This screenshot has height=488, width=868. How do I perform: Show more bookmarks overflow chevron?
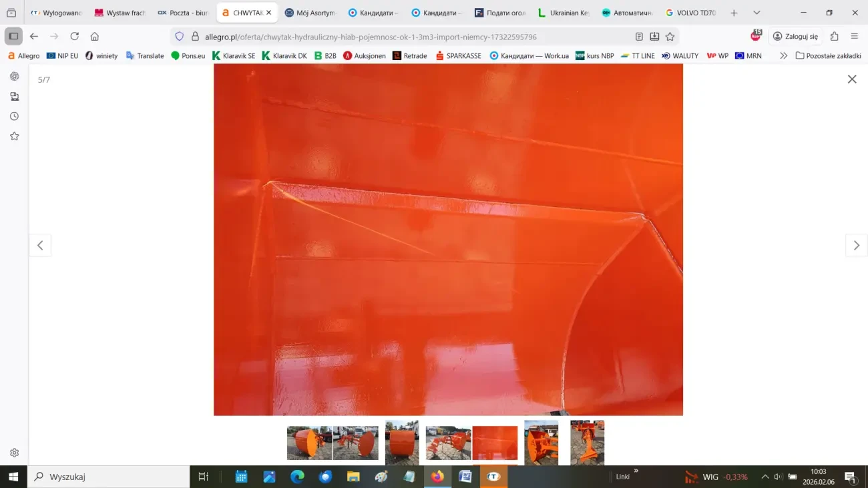[783, 56]
